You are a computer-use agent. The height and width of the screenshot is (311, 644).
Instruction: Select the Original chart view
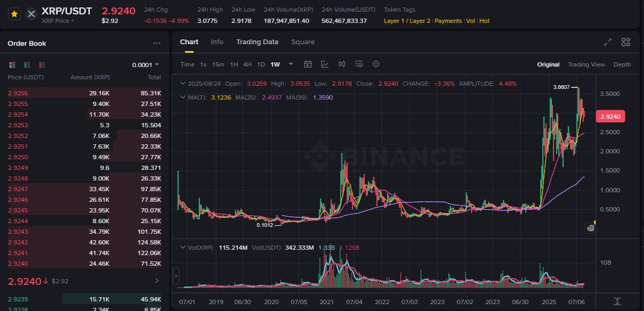click(x=548, y=64)
